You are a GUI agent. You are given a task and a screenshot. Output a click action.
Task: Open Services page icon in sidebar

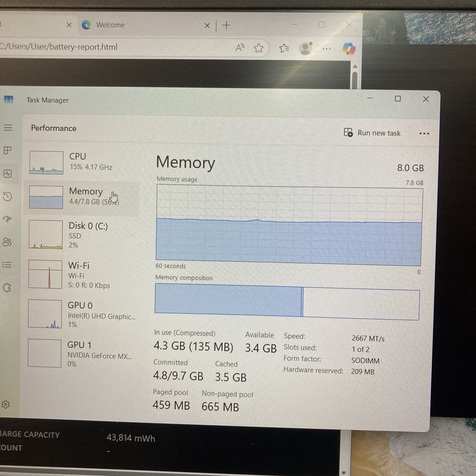pyautogui.click(x=7, y=287)
